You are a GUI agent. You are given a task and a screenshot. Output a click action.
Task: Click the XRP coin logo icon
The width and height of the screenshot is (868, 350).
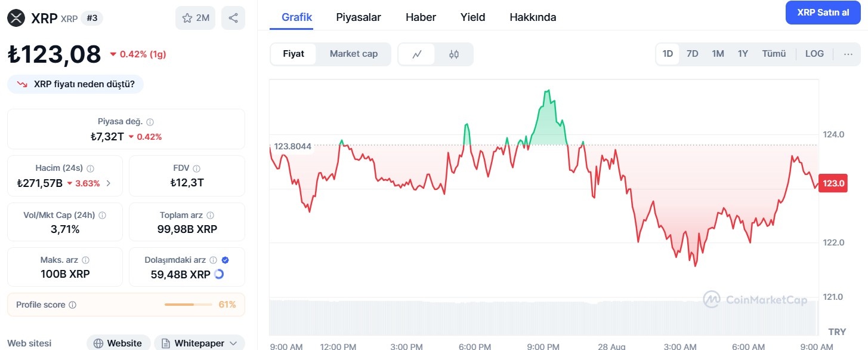tap(16, 18)
